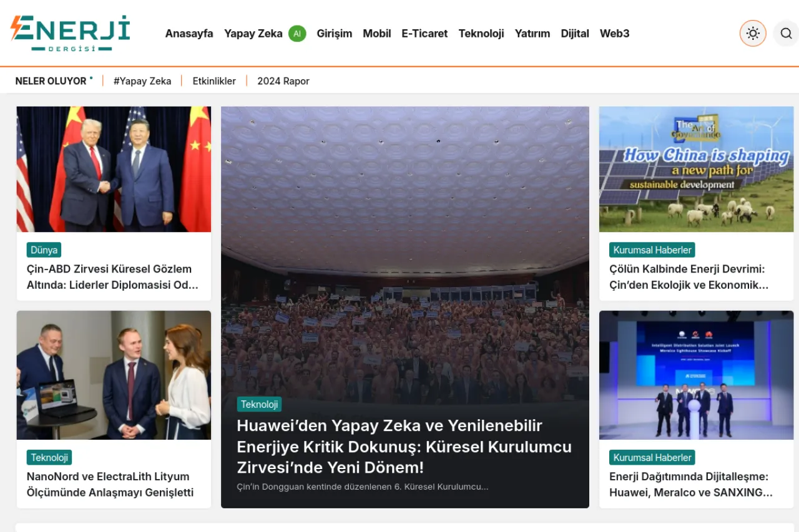Screen dimensions: 799x532
Task: Select the Mobil menu item
Action: click(x=377, y=34)
